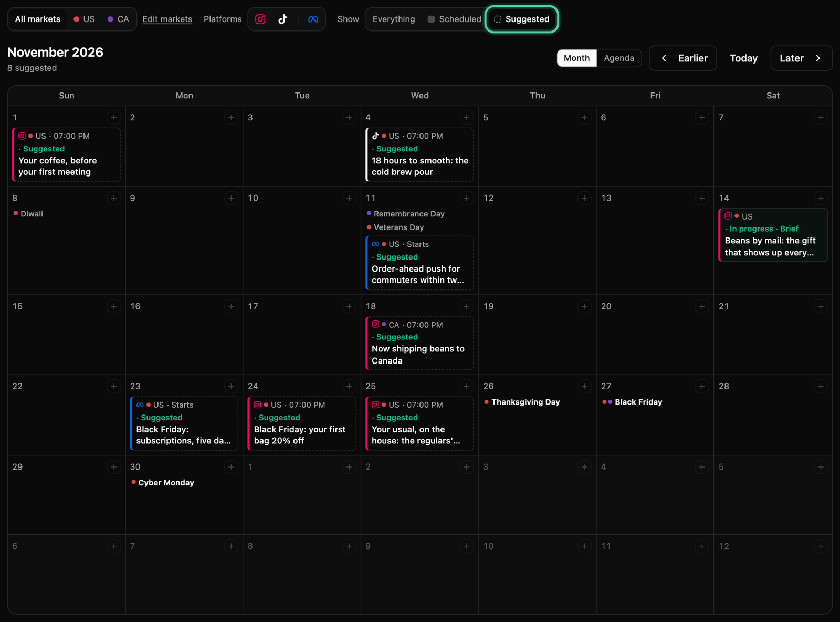The width and height of the screenshot is (840, 622).
Task: Add a post on November 30
Action: [232, 467]
